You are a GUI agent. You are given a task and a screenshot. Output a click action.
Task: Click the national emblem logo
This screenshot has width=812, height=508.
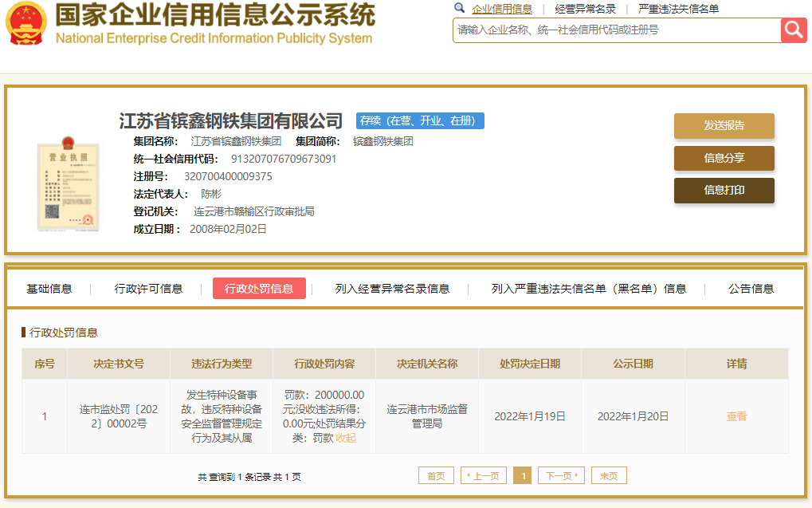[25, 23]
